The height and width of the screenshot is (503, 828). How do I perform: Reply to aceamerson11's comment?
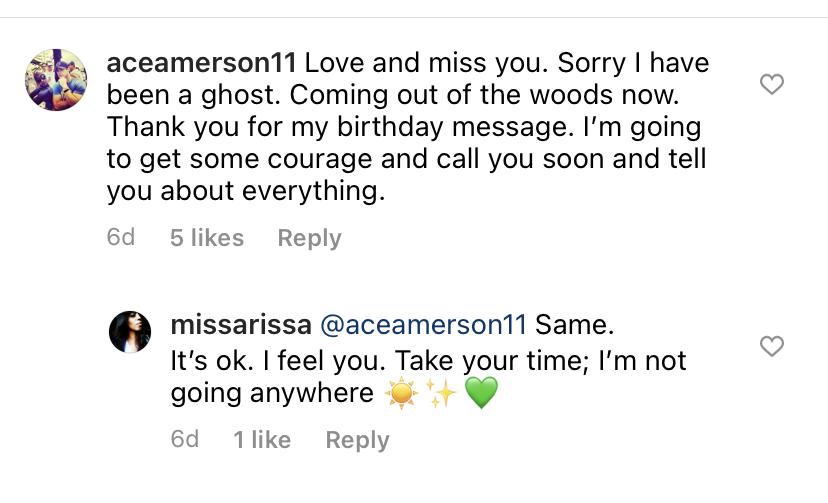[309, 238]
